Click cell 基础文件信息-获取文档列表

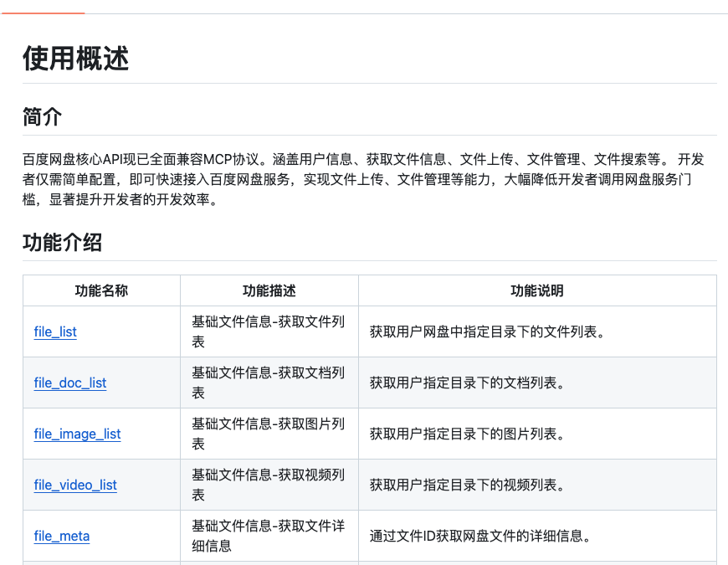[x=269, y=383]
